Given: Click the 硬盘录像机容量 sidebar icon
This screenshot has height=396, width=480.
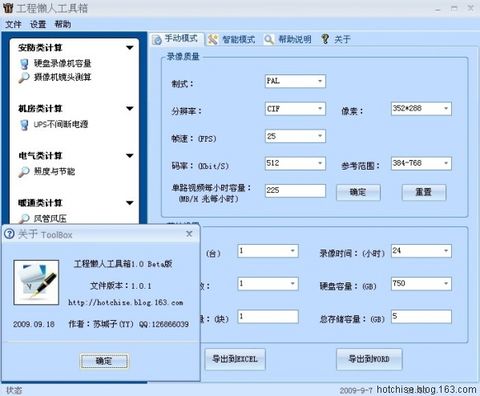Looking at the screenshot, I should click(24, 64).
